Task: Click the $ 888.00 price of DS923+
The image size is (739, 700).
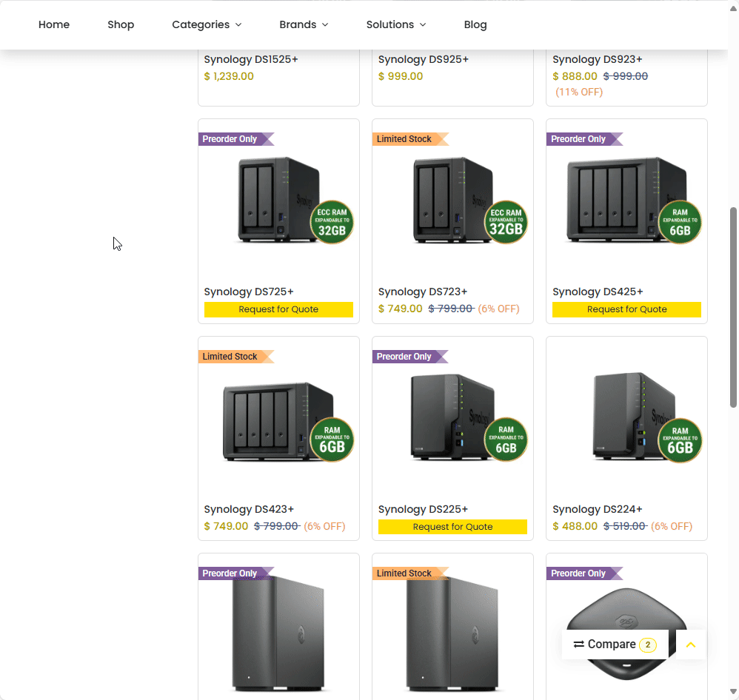Action: click(x=575, y=76)
